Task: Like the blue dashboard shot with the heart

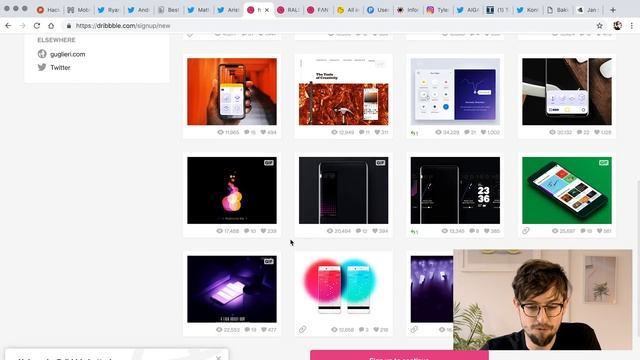Action: (x=484, y=132)
